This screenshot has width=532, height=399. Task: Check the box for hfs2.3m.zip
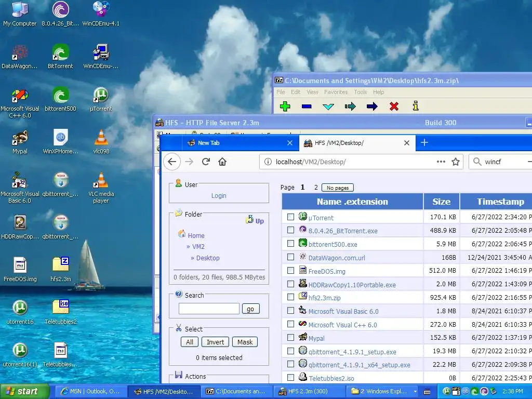click(x=290, y=297)
